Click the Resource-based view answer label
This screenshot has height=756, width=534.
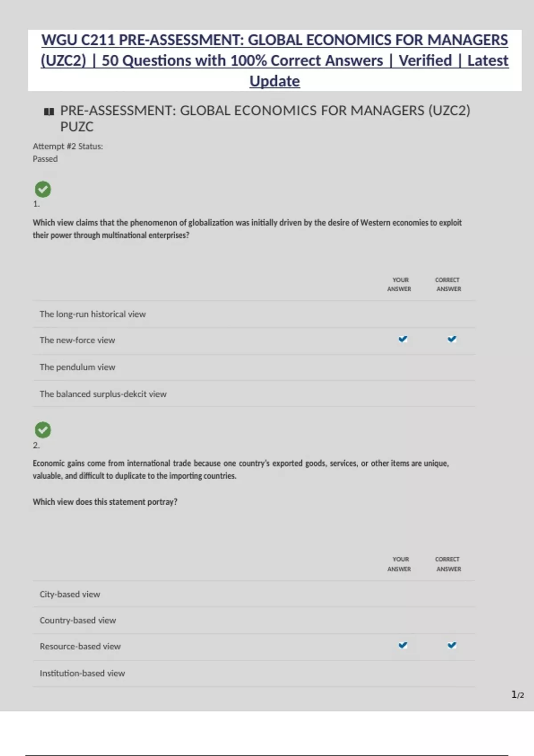point(80,647)
